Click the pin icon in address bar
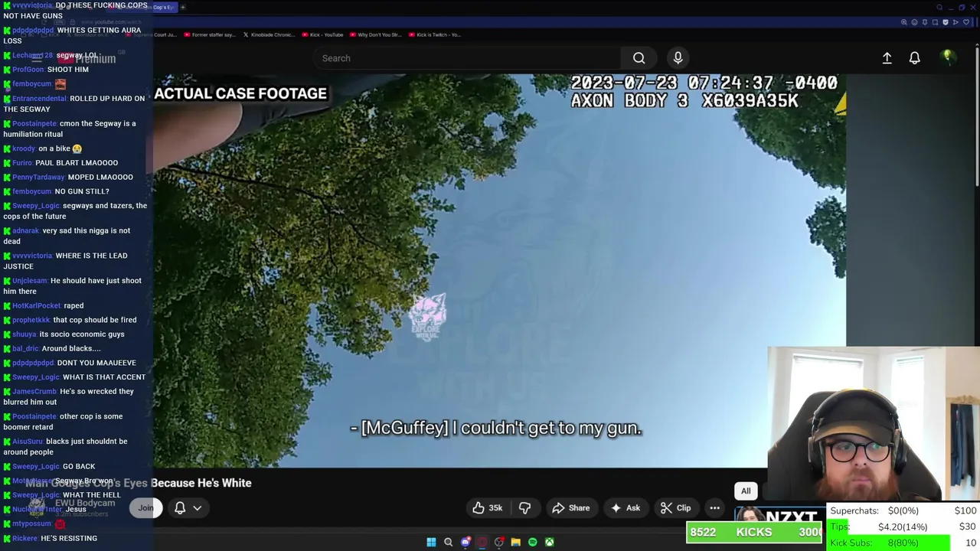The height and width of the screenshot is (551, 980). (925, 22)
